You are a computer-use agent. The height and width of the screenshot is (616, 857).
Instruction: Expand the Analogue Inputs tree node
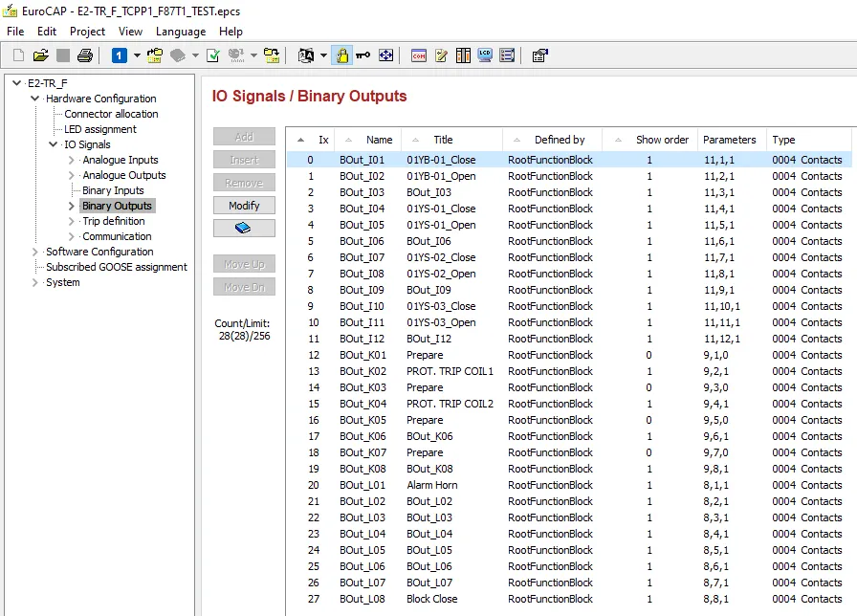(71, 160)
